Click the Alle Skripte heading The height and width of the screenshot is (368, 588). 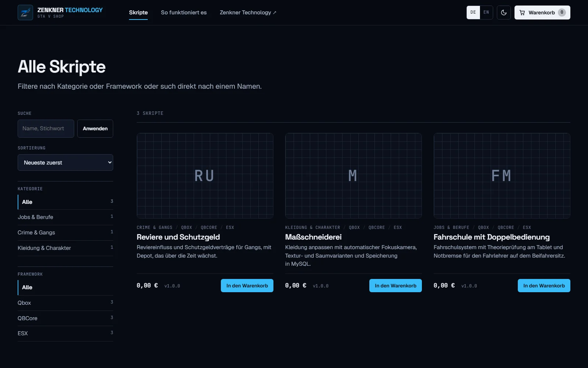click(x=62, y=67)
